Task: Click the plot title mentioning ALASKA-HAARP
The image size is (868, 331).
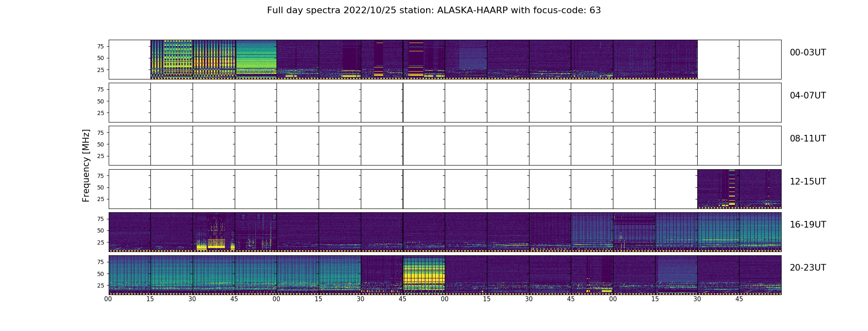Action: coord(434,10)
